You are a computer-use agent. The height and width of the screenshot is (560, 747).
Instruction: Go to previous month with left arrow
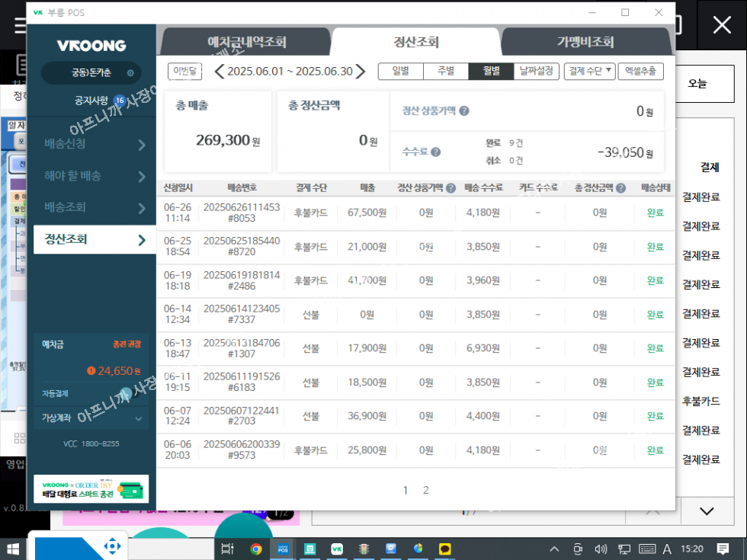pos(219,72)
